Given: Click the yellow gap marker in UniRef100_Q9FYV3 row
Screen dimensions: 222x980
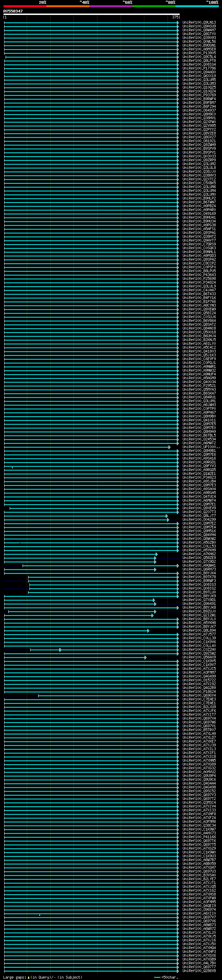Looking at the screenshot, I should [x=12, y=468].
